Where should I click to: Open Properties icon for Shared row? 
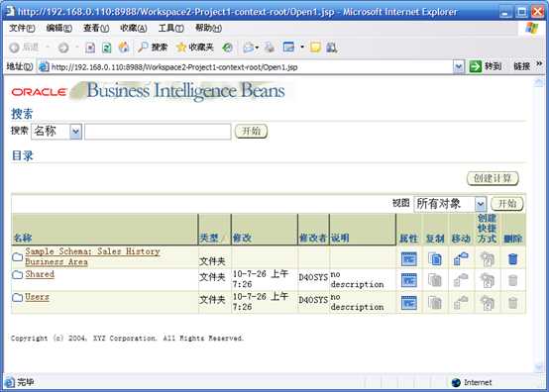pos(408,280)
